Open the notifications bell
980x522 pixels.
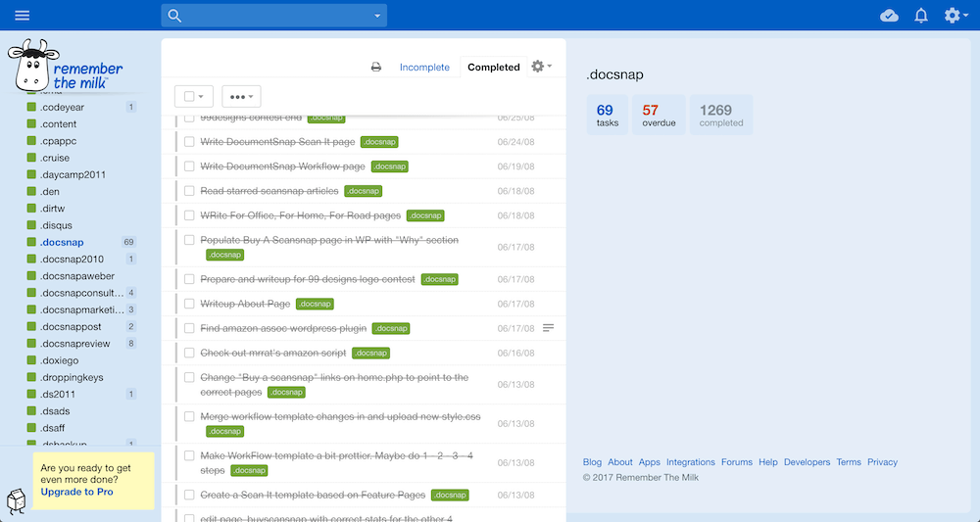pos(920,16)
